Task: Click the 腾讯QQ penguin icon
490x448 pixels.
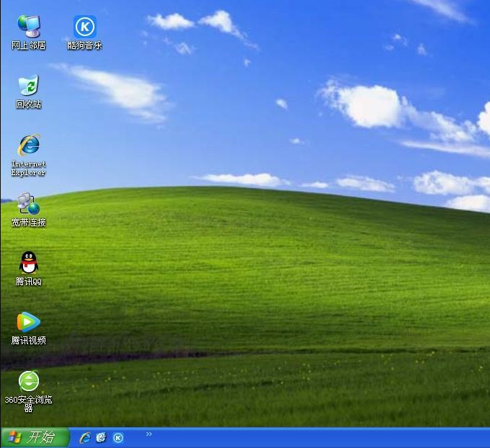Action: (29, 263)
